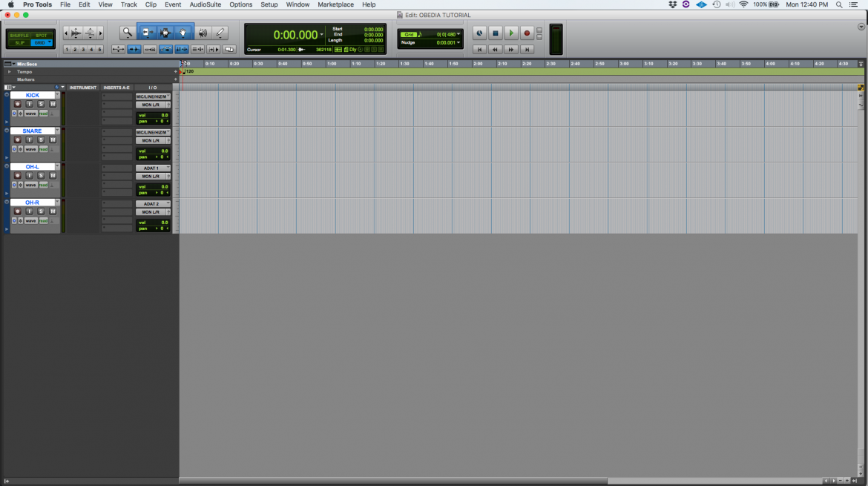Solo the SNARE track

[40, 140]
